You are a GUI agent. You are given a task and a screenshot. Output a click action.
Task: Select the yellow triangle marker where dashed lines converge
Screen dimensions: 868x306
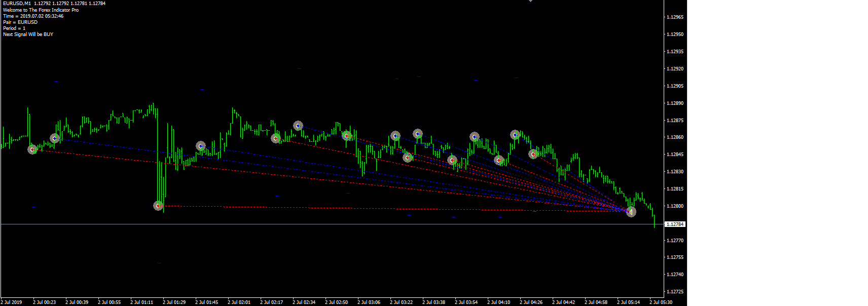coord(631,212)
